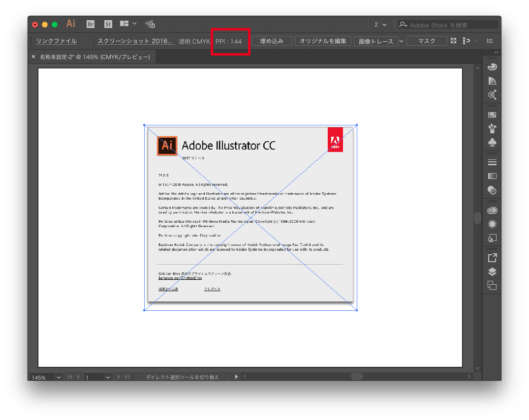Click the horizontal scrollbar thumb
This screenshot has height=420, width=529.
tap(357, 376)
